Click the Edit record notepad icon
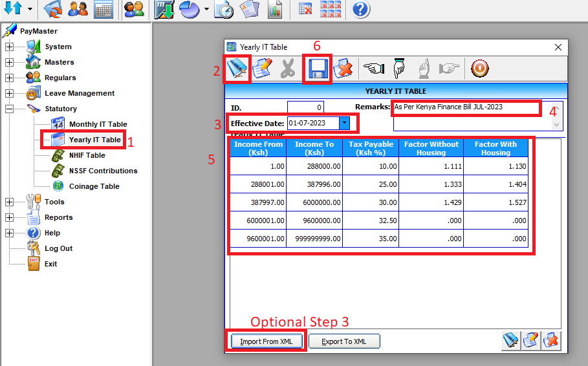This screenshot has height=366, width=588. [x=262, y=69]
